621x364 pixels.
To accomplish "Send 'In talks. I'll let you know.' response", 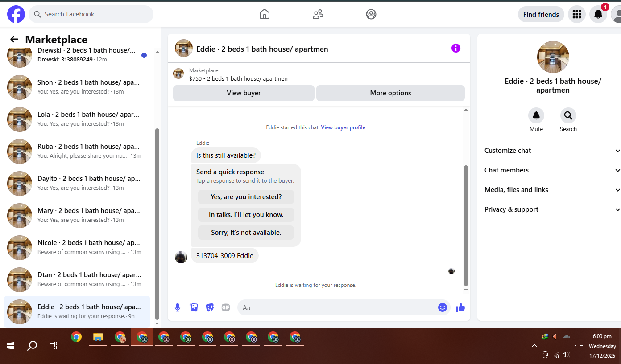I will pos(246,215).
